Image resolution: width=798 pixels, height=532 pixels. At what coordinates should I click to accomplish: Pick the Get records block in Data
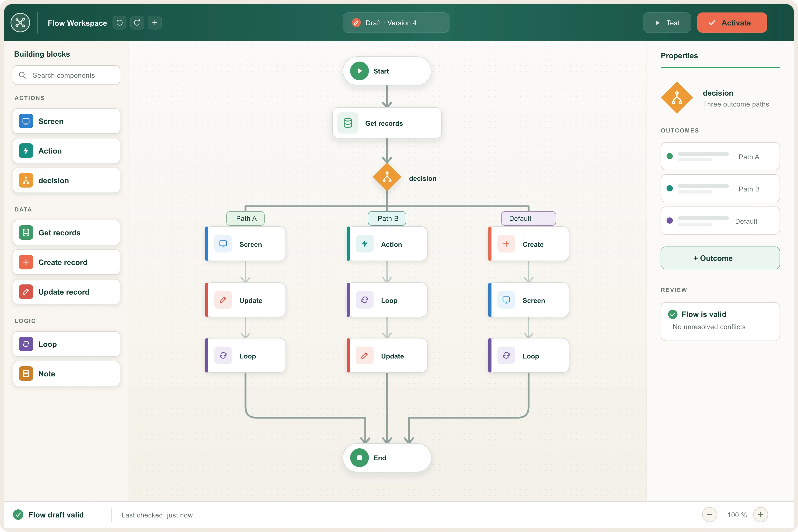click(66, 232)
